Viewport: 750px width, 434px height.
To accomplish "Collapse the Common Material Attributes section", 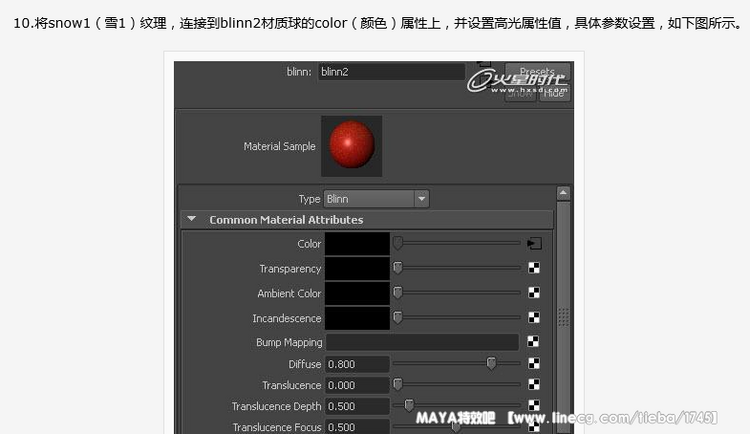I will point(190,220).
